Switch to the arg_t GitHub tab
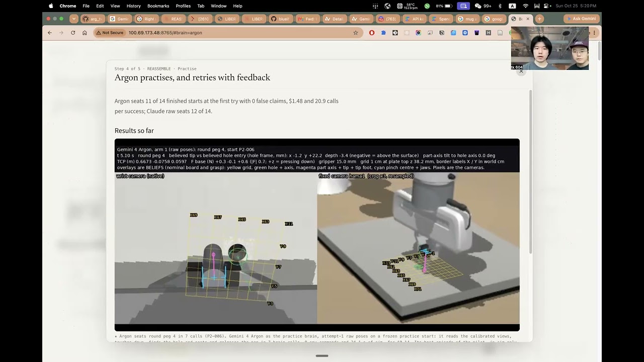The image size is (644, 362). 92,19
